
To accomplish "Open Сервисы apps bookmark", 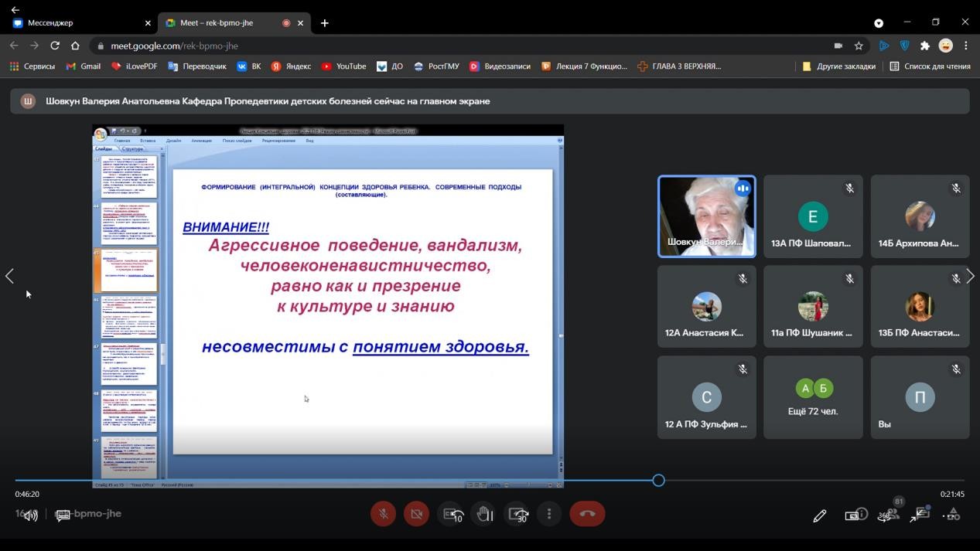I will (x=32, y=66).
